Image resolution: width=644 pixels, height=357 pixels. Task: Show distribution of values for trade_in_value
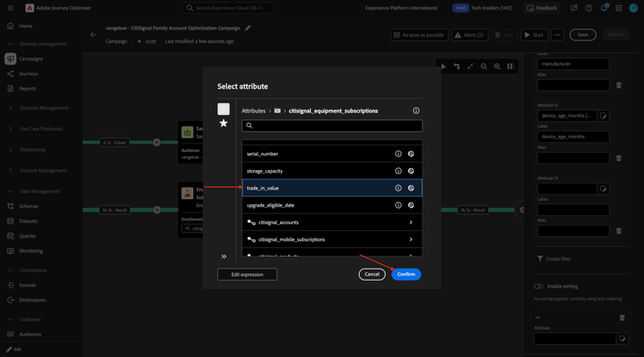tap(410, 188)
